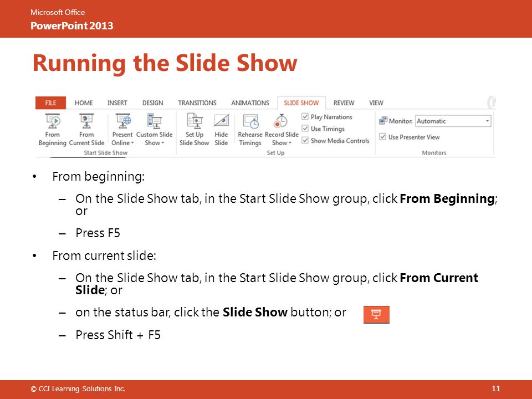Click the orange Slide Show status bar button
532x399 pixels.
pyautogui.click(x=376, y=315)
